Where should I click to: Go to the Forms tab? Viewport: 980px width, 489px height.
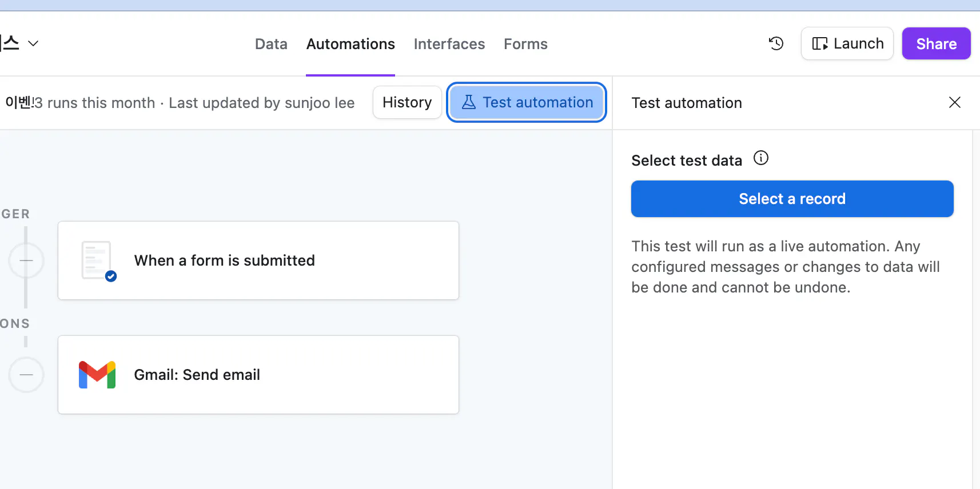point(525,44)
